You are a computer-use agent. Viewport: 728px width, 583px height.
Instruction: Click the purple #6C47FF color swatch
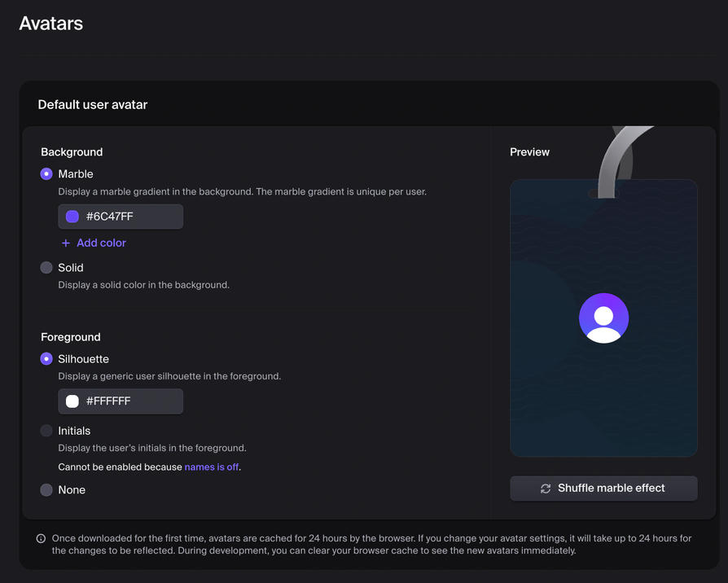coord(72,216)
